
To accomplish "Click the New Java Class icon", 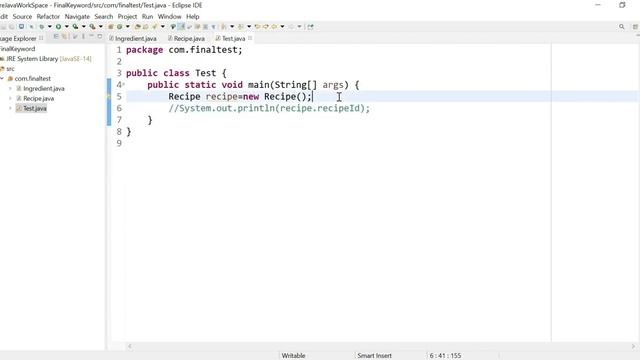I will (120, 27).
